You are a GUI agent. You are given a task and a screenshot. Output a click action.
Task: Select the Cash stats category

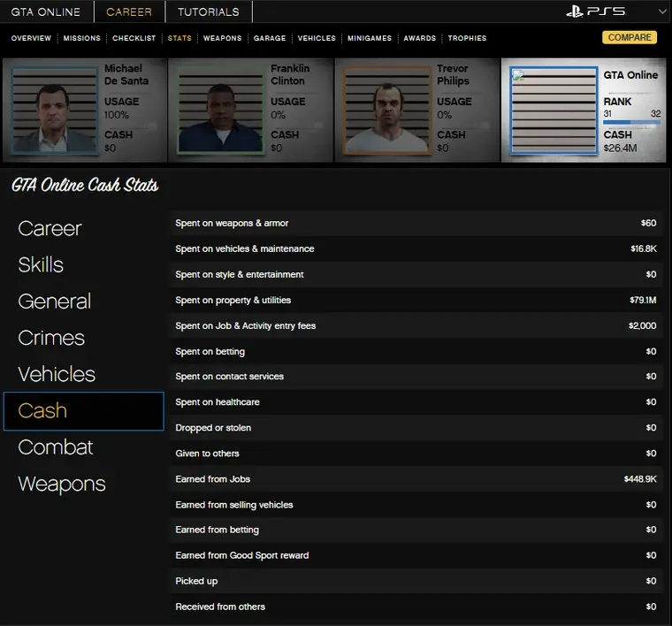84,411
